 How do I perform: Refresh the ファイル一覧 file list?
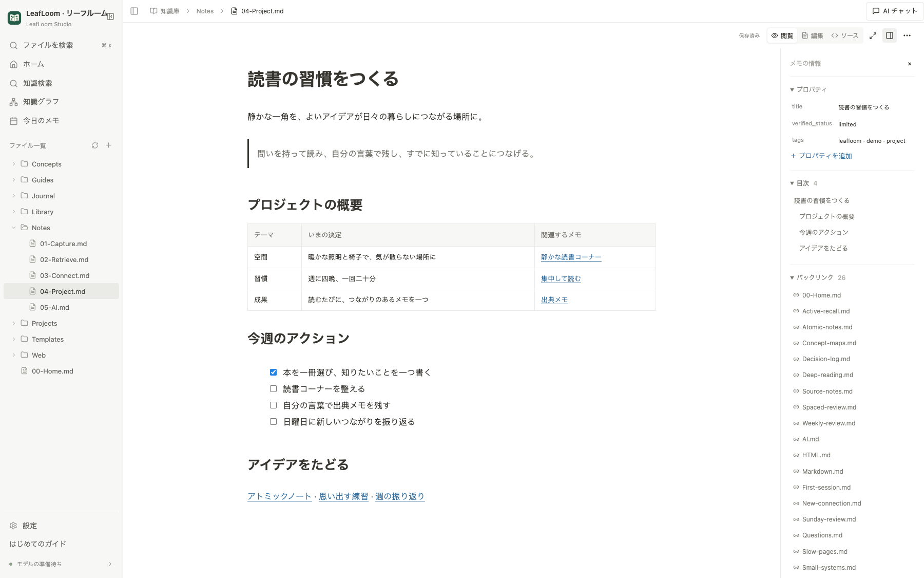(x=95, y=145)
